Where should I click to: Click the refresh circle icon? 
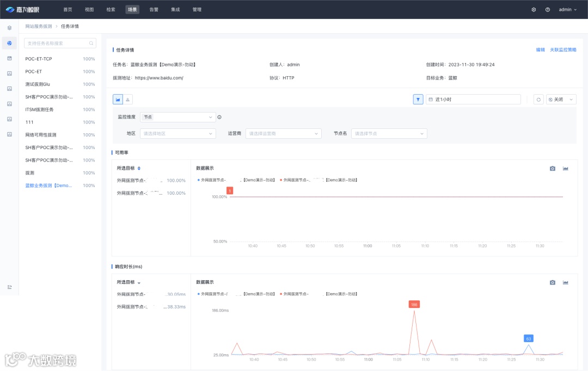[538, 100]
